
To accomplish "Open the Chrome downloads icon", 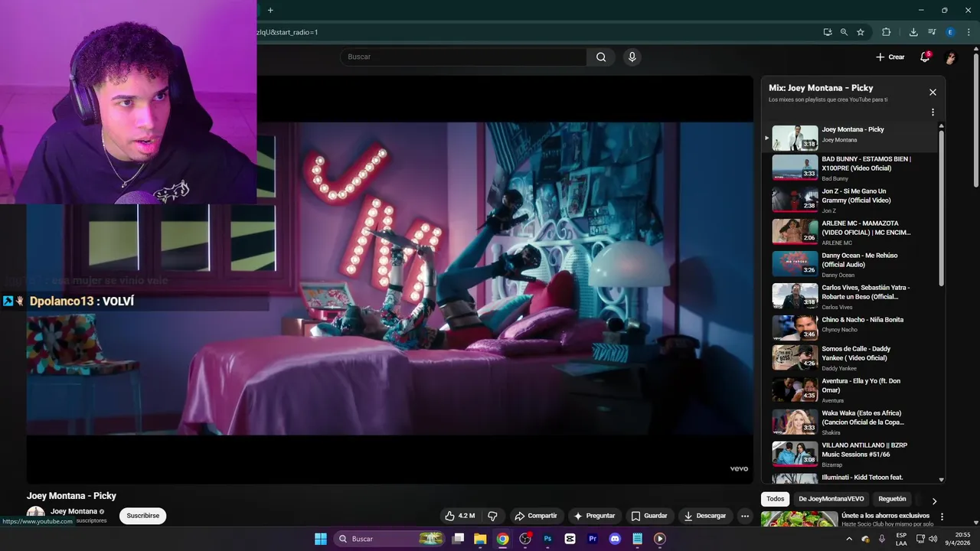I will click(x=913, y=32).
